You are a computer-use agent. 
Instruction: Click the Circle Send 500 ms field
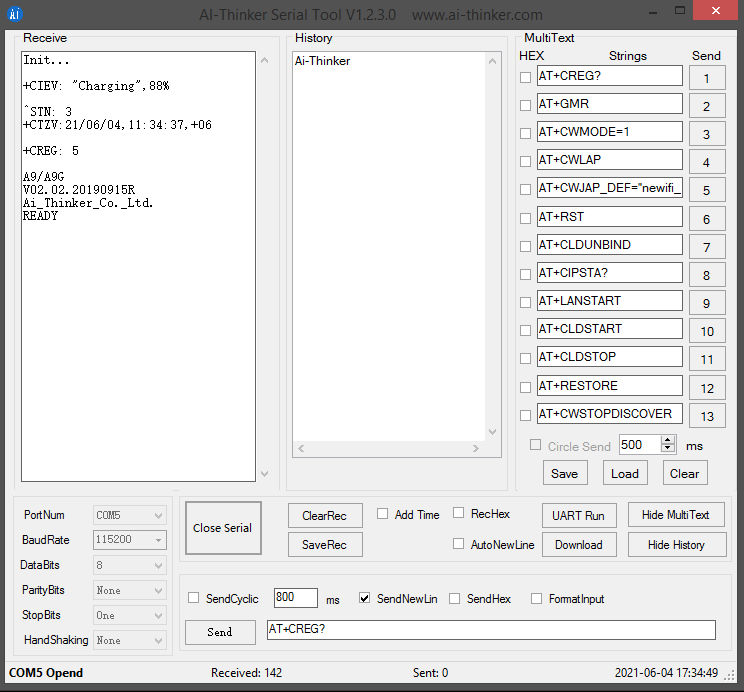click(x=641, y=444)
